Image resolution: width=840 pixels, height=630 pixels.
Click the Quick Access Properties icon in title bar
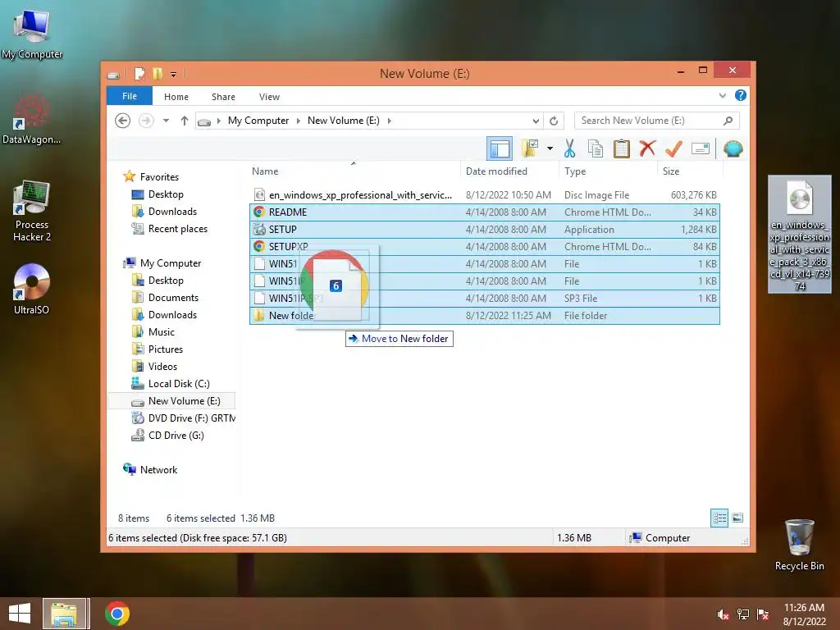[139, 73]
